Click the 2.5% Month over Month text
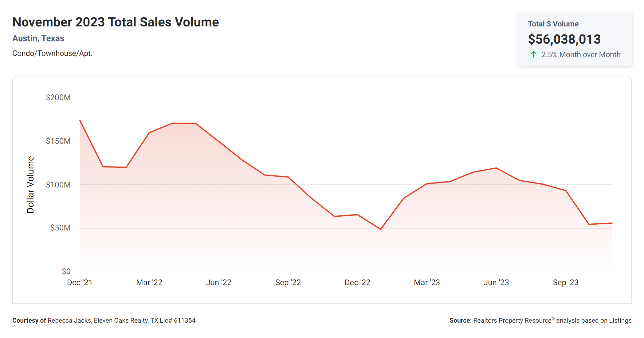The height and width of the screenshot is (338, 644). [581, 54]
